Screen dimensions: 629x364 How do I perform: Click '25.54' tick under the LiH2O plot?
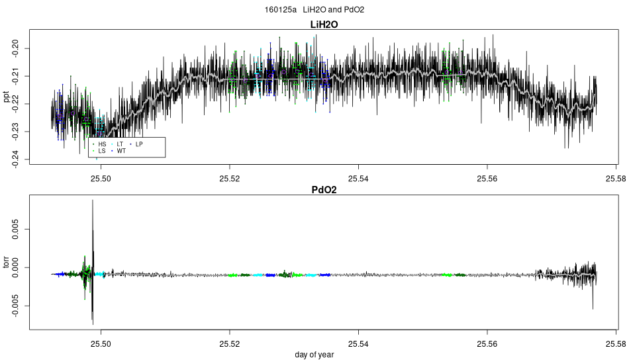[x=358, y=179]
